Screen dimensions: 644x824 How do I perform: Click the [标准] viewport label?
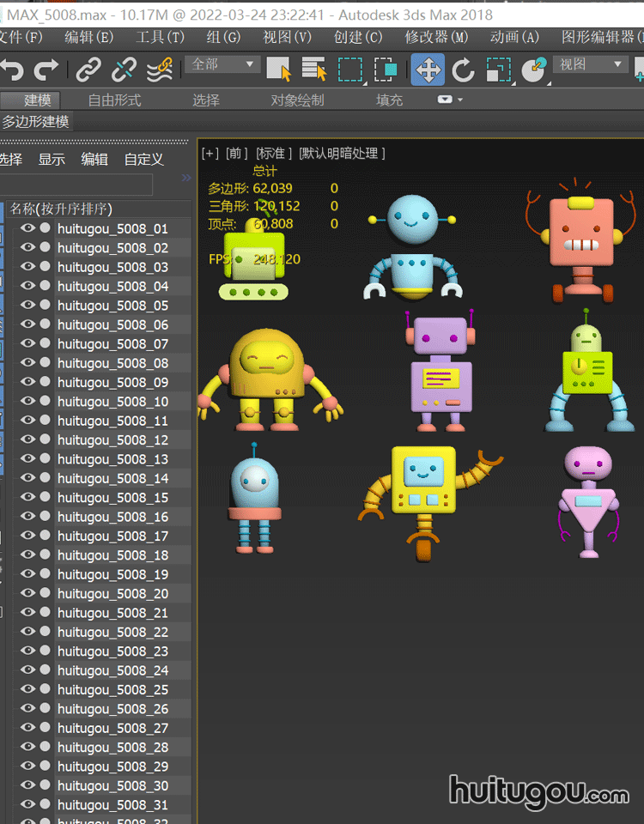pos(273,153)
